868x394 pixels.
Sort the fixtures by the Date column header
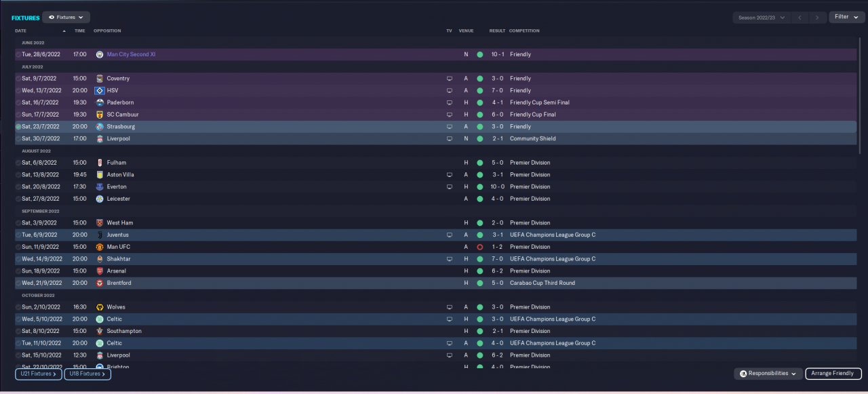click(x=20, y=31)
